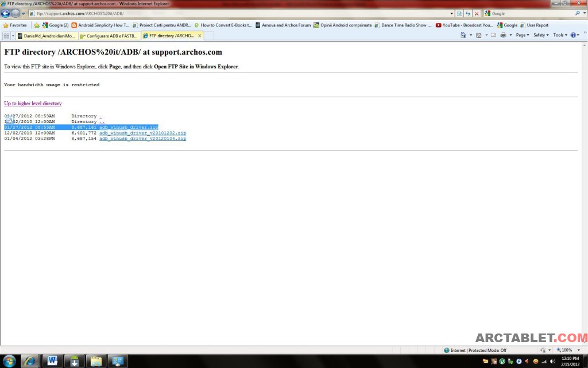This screenshot has height=368, width=588.
Task: Follow the Up to higher level directory link
Action: pyautogui.click(x=33, y=103)
